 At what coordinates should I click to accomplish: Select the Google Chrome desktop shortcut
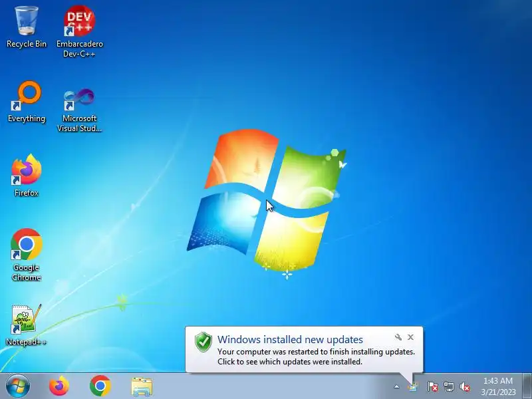tap(27, 255)
